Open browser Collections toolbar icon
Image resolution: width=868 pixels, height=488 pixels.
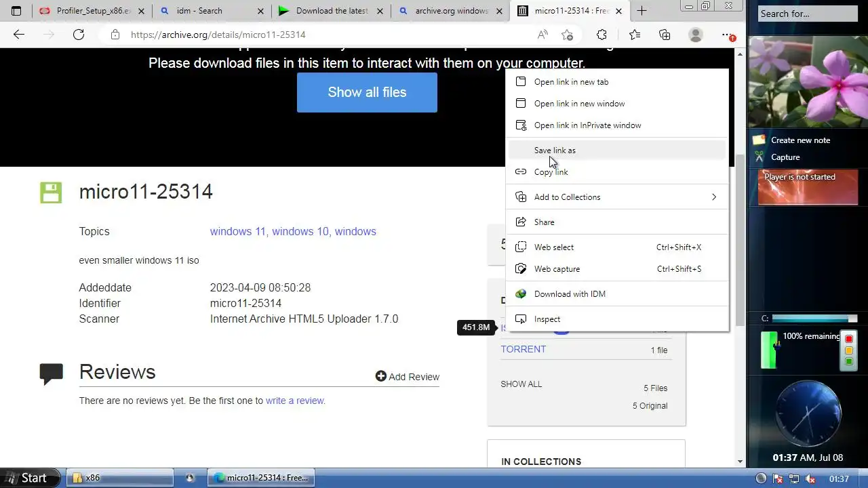665,35
